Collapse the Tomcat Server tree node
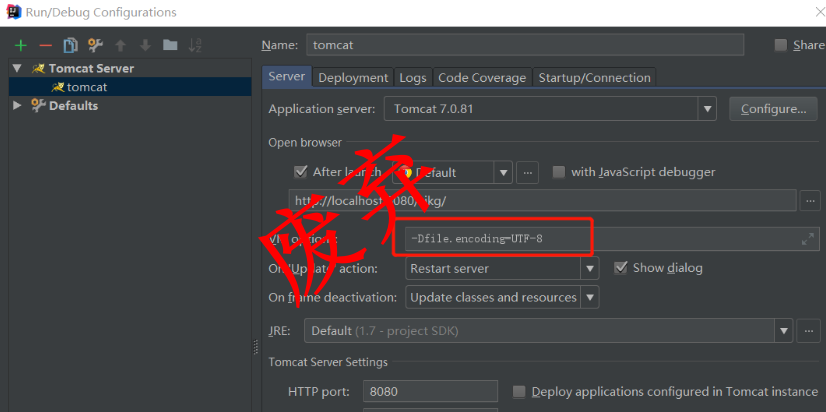Image resolution: width=826 pixels, height=412 pixels. click(x=17, y=68)
